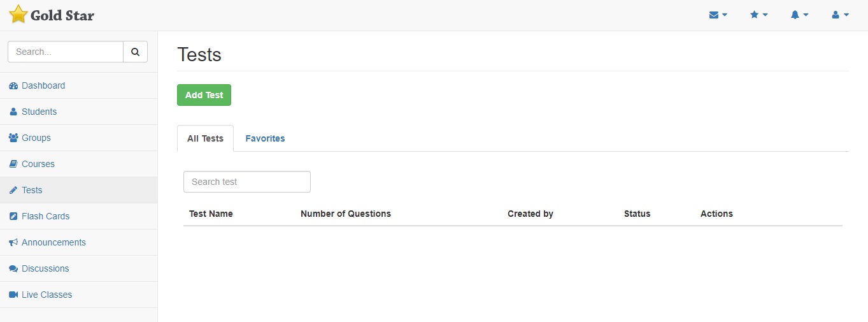Open the Tests link in sidebar
This screenshot has width=868, height=322.
[32, 191]
